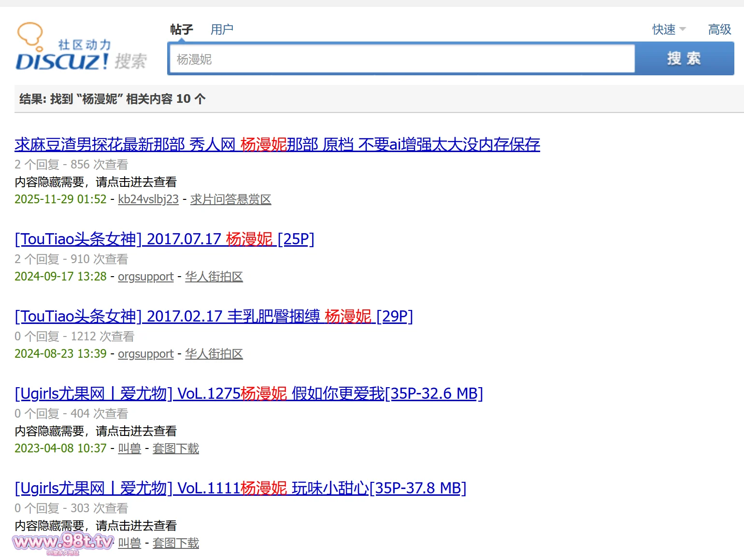The width and height of the screenshot is (744, 560).
Task: Focus the search keyword input field
Action: 401,59
